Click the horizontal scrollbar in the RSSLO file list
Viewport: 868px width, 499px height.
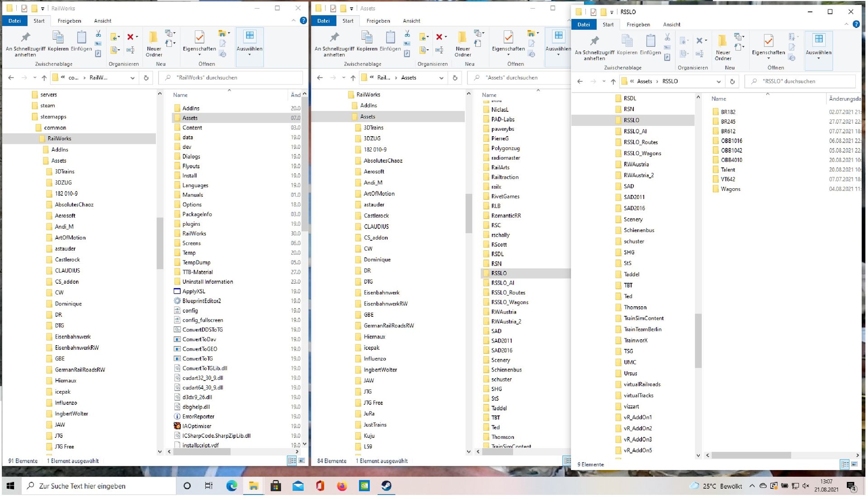[750, 455]
